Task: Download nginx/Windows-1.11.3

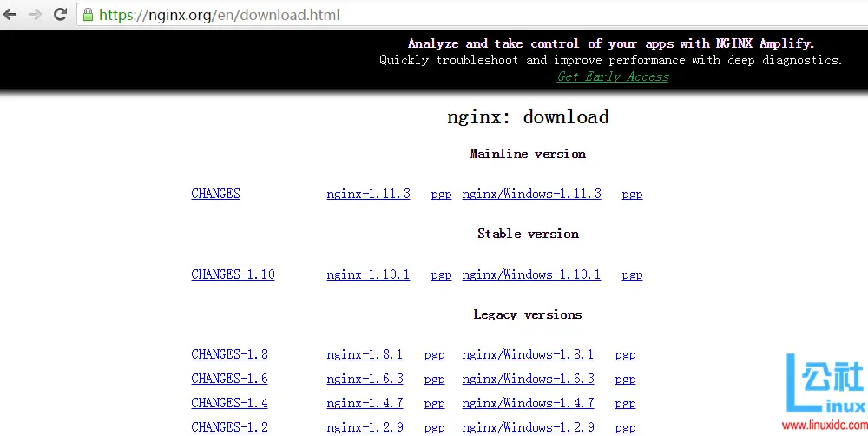Action: click(x=531, y=194)
